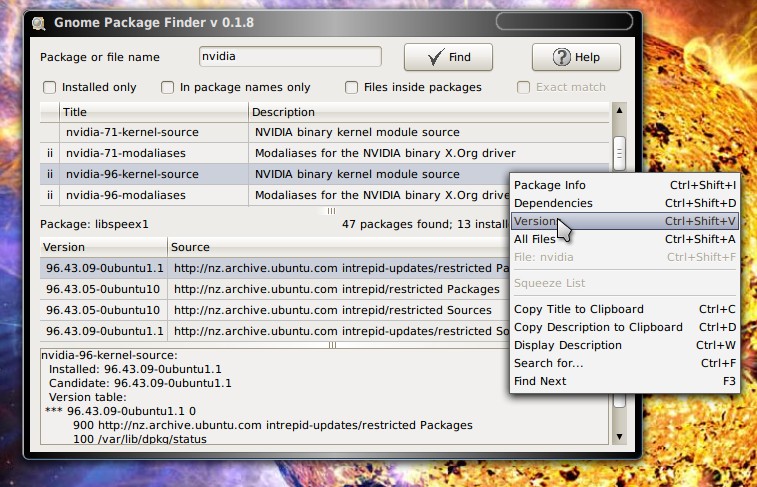Click the package list scrollbar handle
Viewport: 757px width, 487px height.
(x=619, y=153)
